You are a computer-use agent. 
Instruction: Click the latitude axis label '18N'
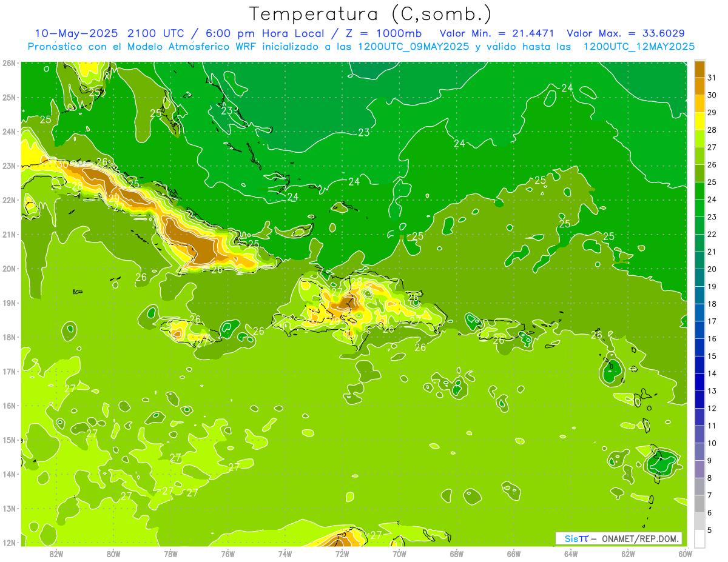(x=9, y=336)
